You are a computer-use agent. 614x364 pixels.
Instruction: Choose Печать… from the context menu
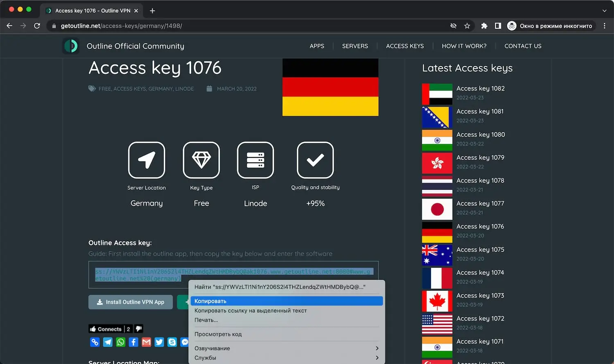[x=287, y=320]
